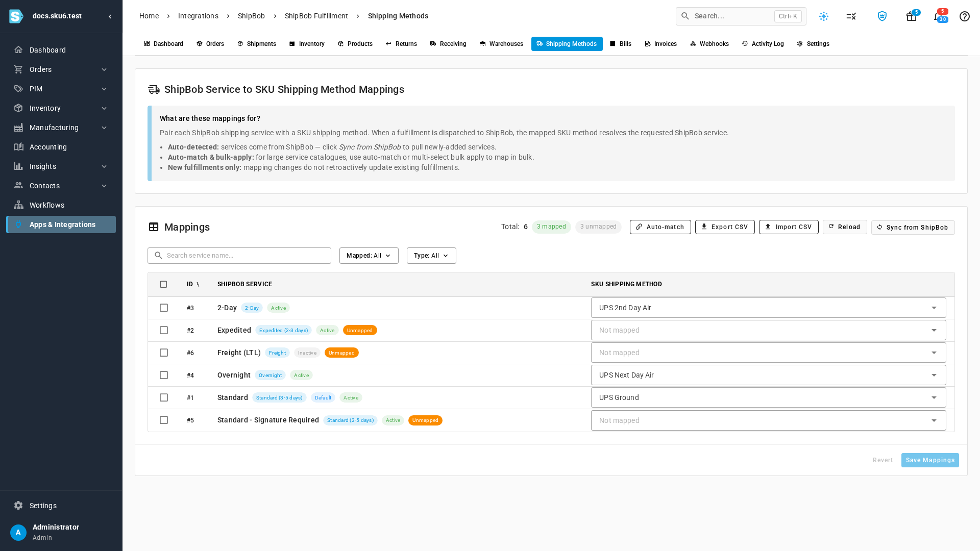Tick the Freight (LTL) row checkbox
This screenshot has height=551, width=980.
click(164, 353)
